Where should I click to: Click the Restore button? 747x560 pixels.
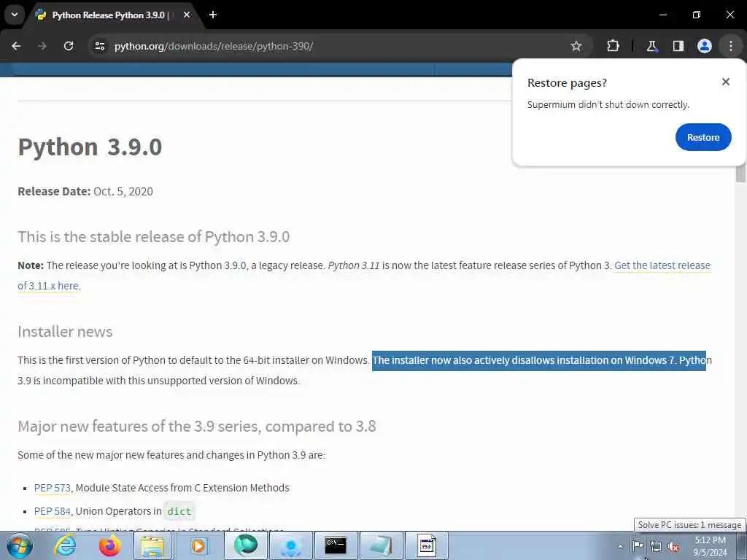tap(703, 137)
